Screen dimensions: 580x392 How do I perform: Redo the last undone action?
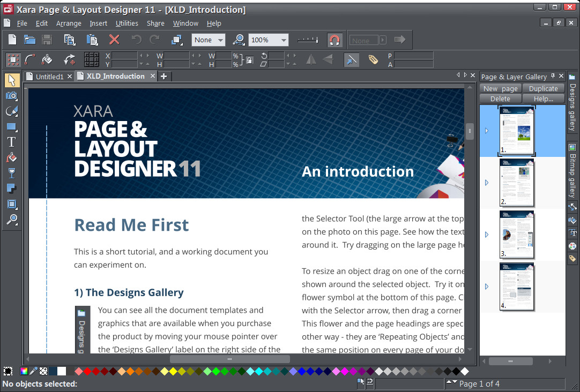point(154,40)
